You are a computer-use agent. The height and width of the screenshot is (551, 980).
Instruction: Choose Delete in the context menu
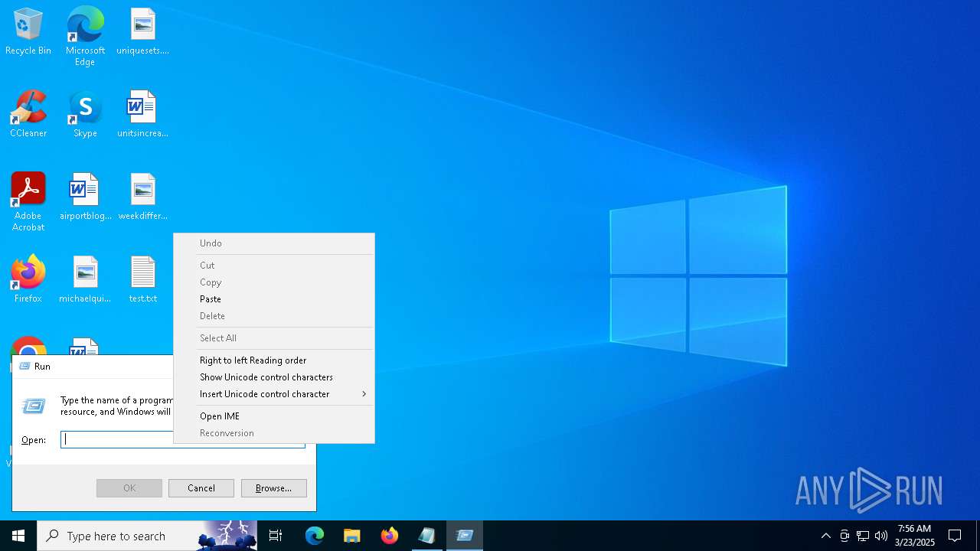274,316
